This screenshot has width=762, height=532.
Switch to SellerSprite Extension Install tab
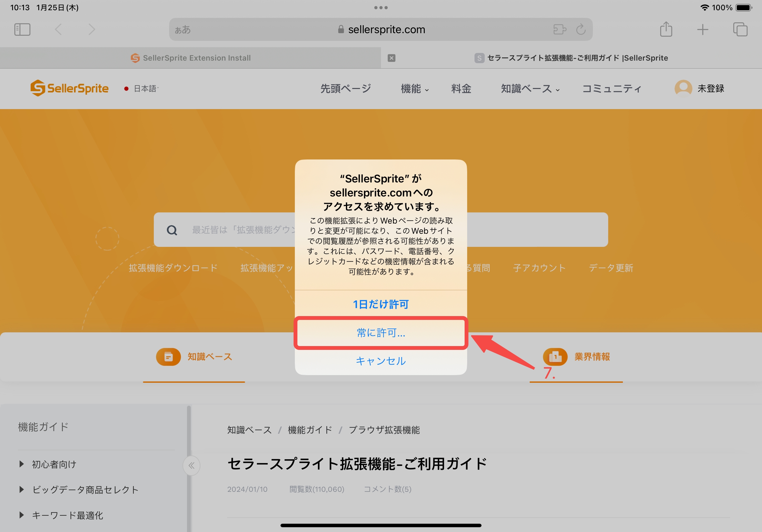(190, 58)
